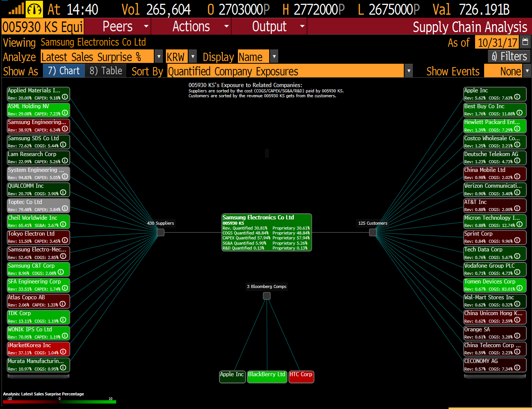The image size is (532, 409).
Task: Show info for Tech Data Corp
Action: coord(517,256)
